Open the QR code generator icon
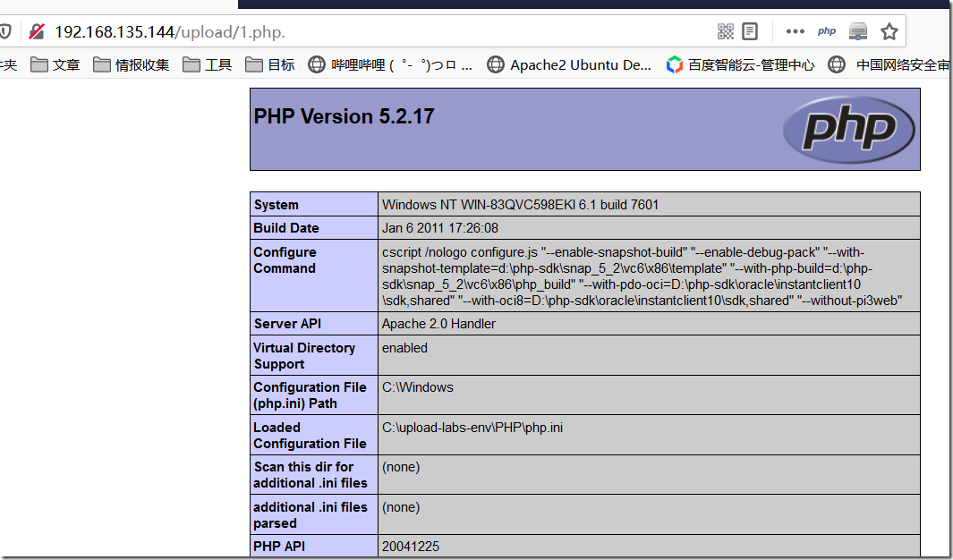 click(x=726, y=31)
